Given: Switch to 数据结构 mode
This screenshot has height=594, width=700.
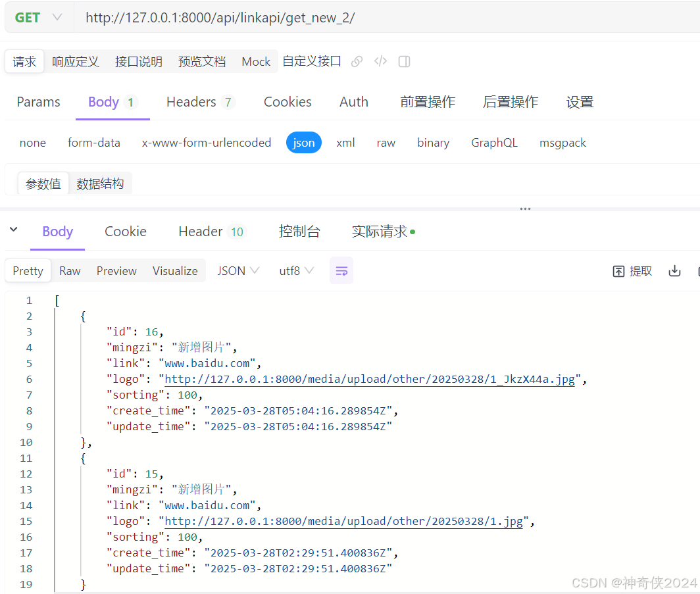Looking at the screenshot, I should click(100, 184).
